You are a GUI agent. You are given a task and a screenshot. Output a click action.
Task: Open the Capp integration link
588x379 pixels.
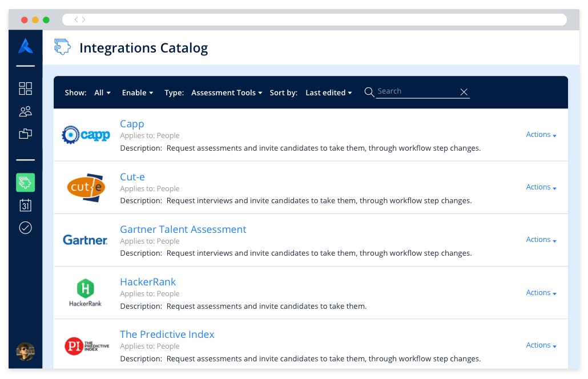(x=132, y=124)
